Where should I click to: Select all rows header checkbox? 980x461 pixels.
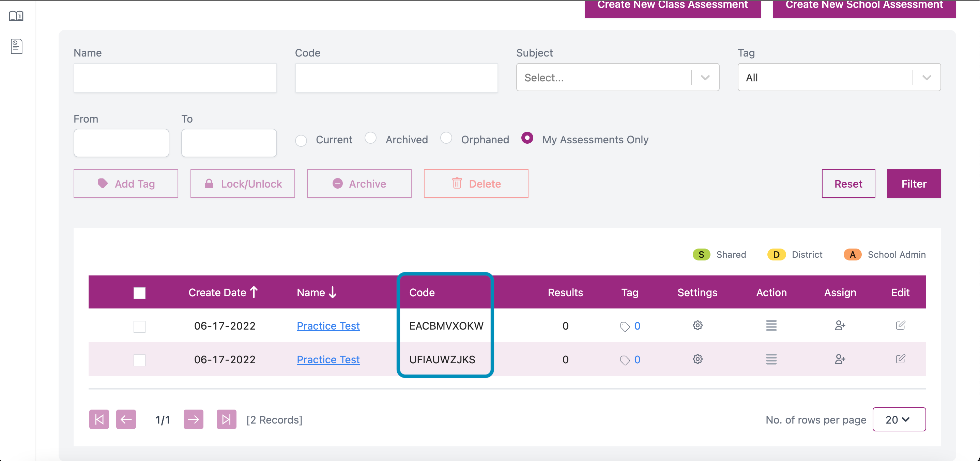pos(139,293)
